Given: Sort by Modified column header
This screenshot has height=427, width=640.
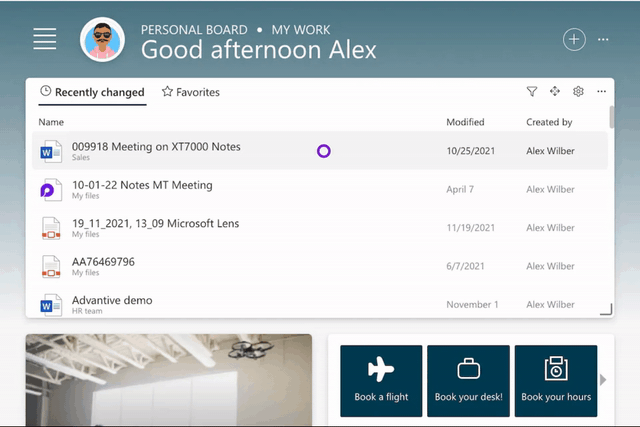Looking at the screenshot, I should coord(465,122).
